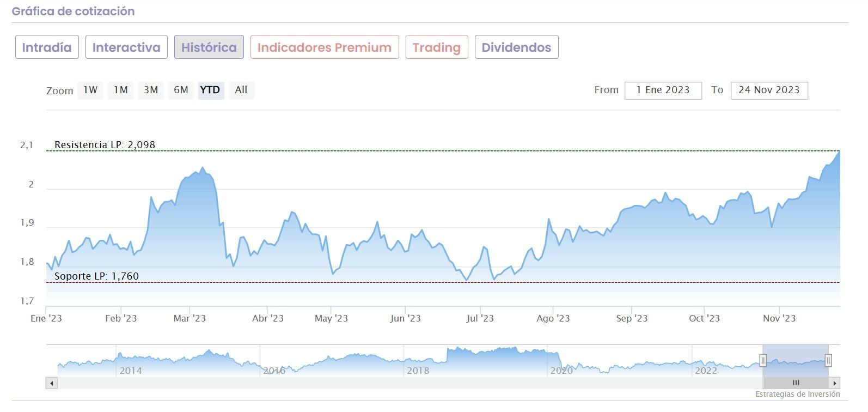Open the Intradía chart tab
868x412 pixels.
point(47,47)
